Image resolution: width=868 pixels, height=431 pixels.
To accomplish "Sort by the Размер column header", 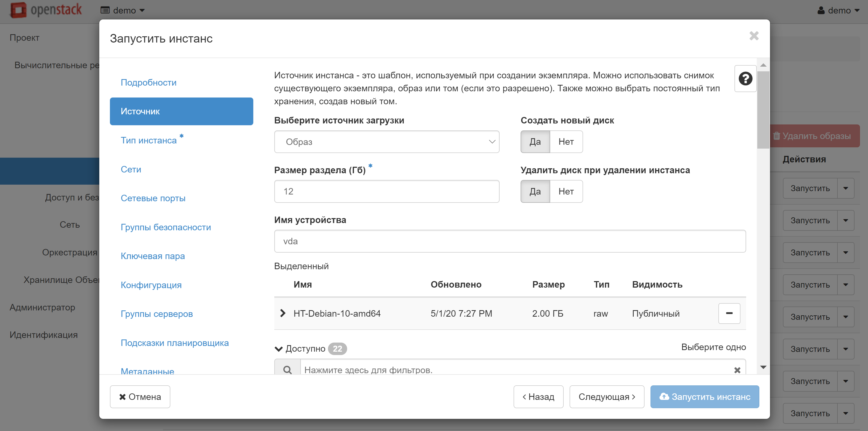I will (x=548, y=284).
